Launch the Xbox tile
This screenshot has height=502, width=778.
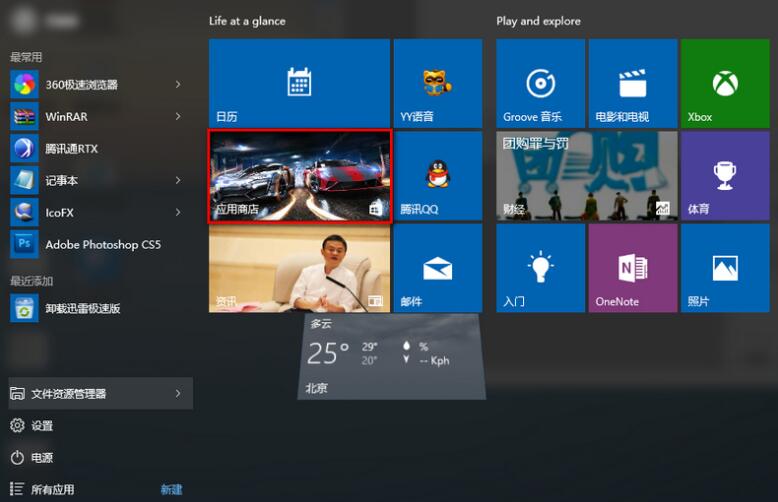point(725,83)
